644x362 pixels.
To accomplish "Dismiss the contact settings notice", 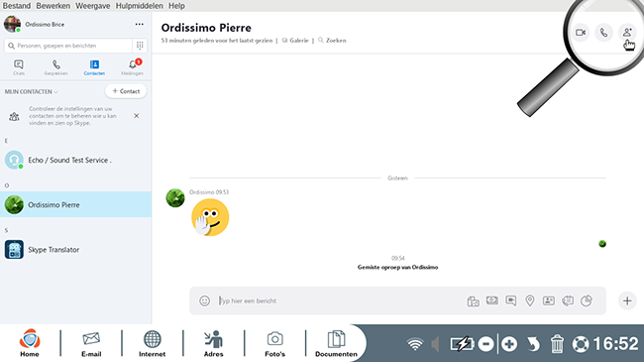I will pos(137,116).
